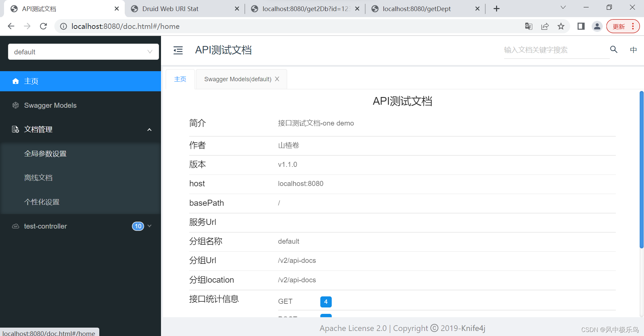Viewport: 644px width, 336px height.
Task: Switch to localhost:8080/get2Db browser tab
Action: pos(305,9)
